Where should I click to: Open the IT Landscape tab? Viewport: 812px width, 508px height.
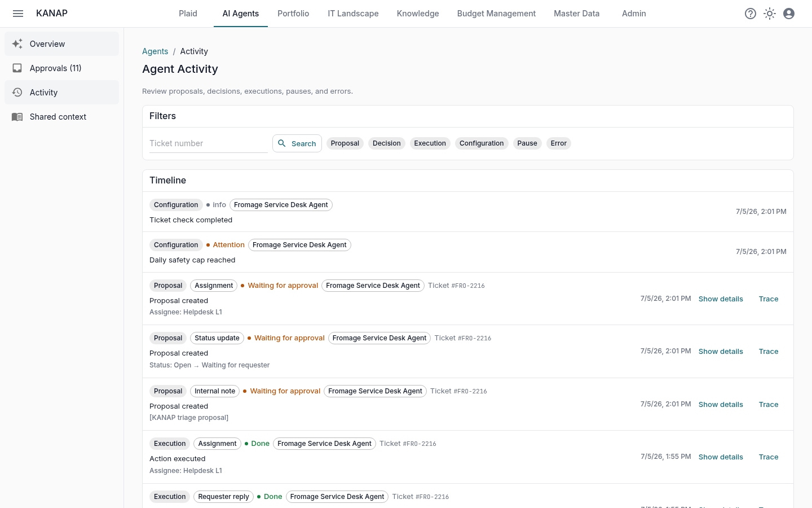[353, 14]
